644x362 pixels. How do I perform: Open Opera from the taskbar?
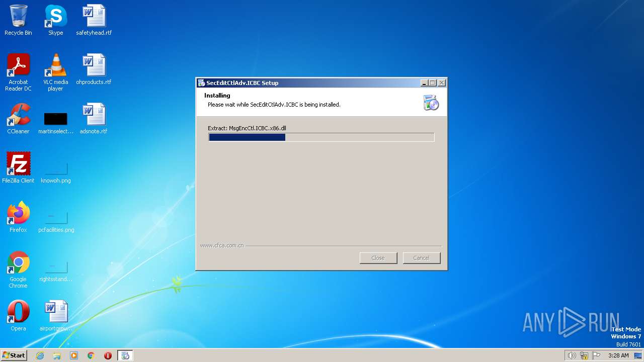tap(108, 355)
